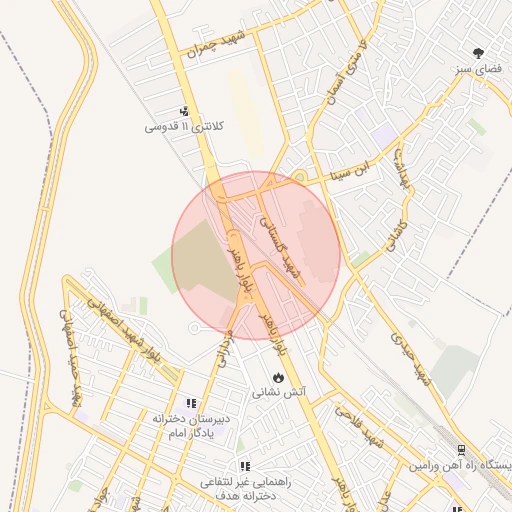Open the یادگار امام school label
Viewport: 512px width, 512px height.
tap(191, 433)
